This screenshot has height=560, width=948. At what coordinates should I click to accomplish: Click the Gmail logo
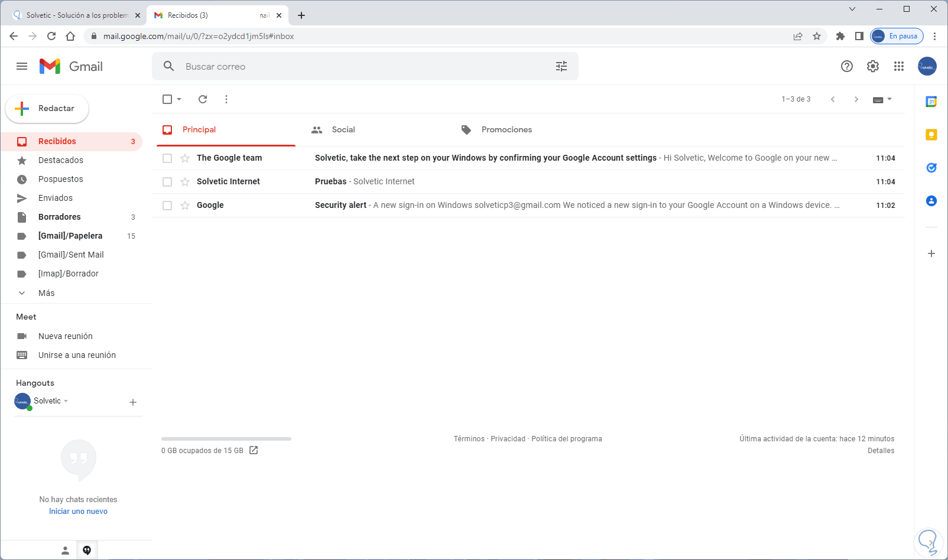click(x=71, y=66)
